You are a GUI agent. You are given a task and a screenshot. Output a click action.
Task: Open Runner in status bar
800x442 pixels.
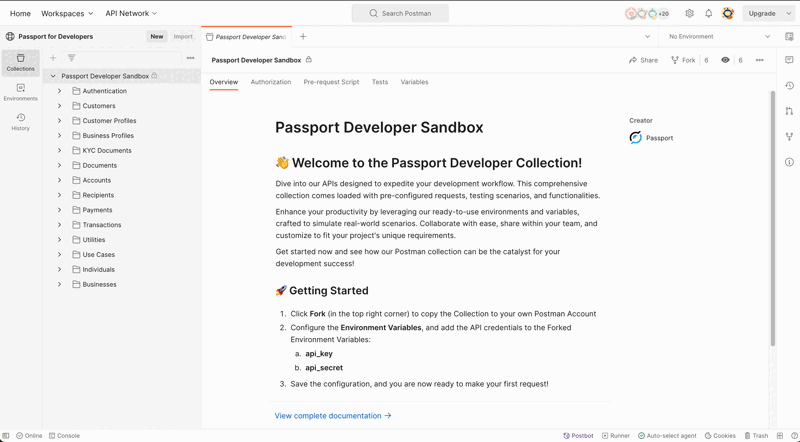(616, 436)
